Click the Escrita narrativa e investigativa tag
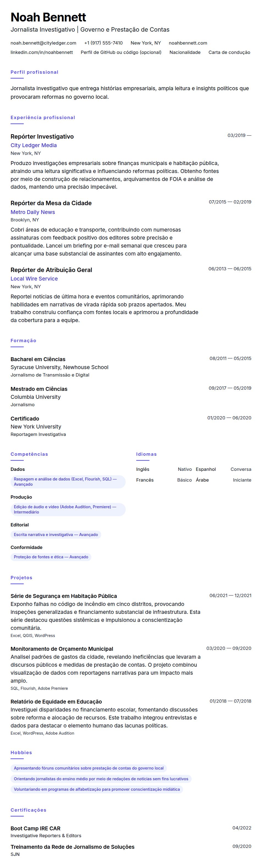 tap(56, 534)
